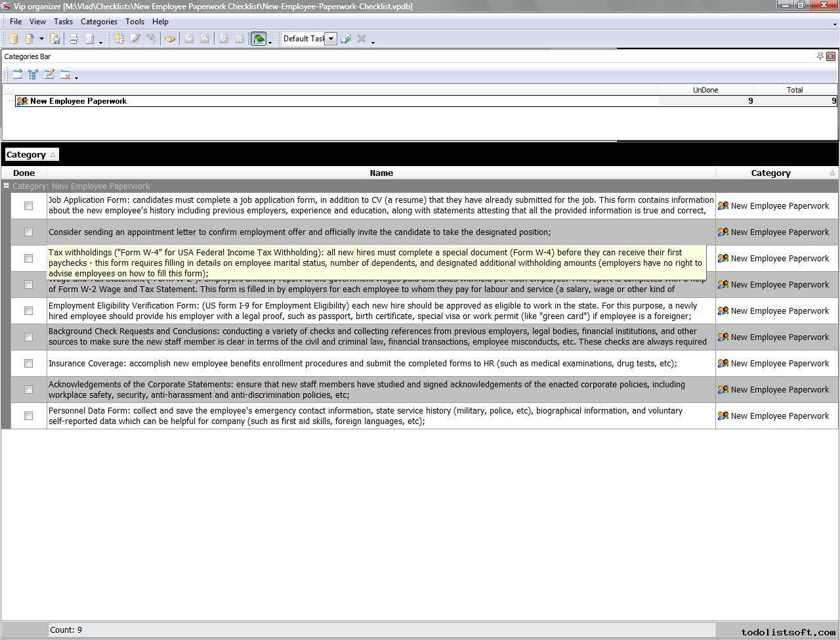Click the Category grouping button
Image resolution: width=840 pixels, height=640 pixels.
click(x=31, y=155)
